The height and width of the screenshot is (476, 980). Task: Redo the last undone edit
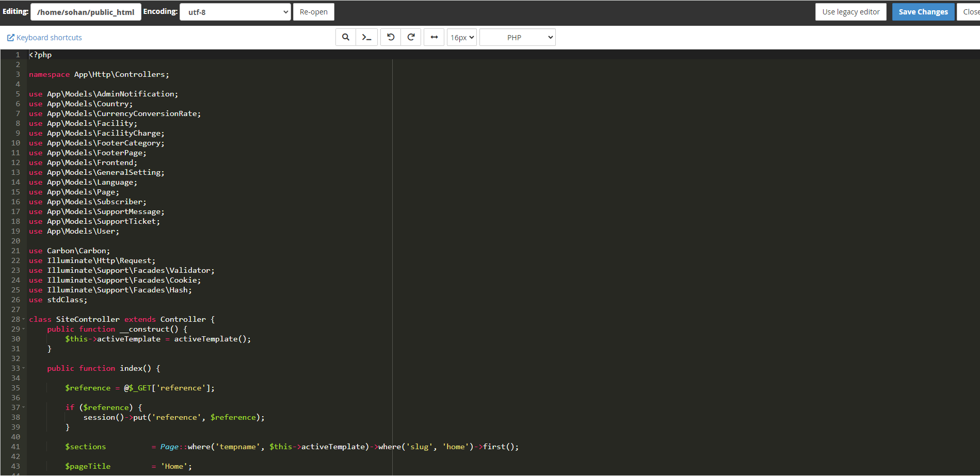pos(411,37)
